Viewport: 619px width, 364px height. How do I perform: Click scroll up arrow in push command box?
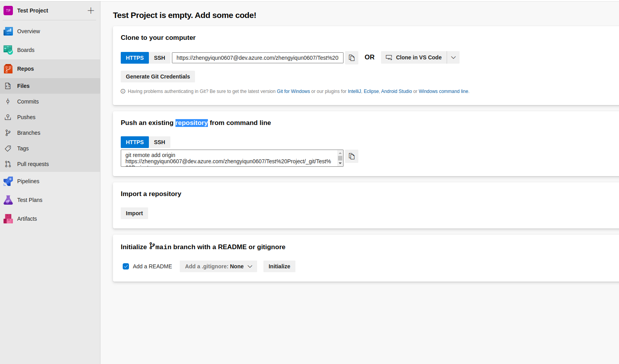[340, 153]
